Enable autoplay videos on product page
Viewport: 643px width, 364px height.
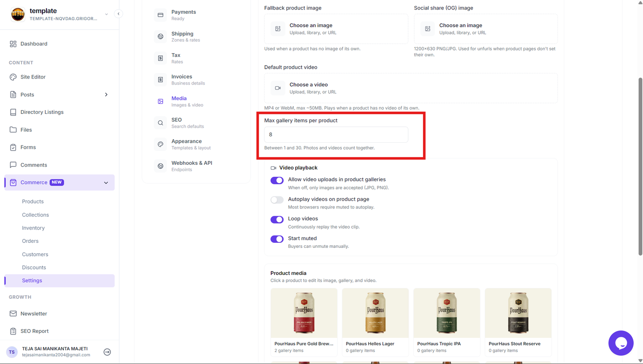277,200
